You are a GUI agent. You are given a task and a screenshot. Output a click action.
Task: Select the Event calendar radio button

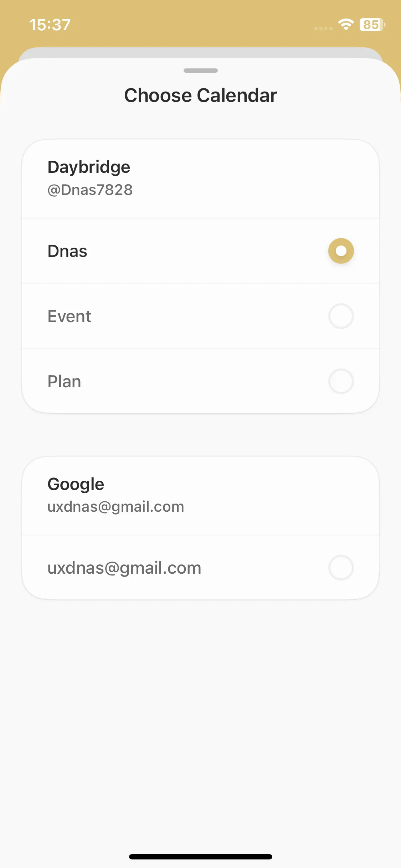pyautogui.click(x=341, y=316)
